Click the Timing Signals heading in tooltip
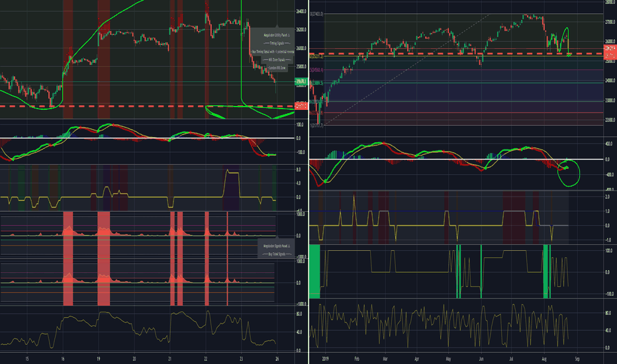Screen dimensions: 617x364 pos(277,43)
